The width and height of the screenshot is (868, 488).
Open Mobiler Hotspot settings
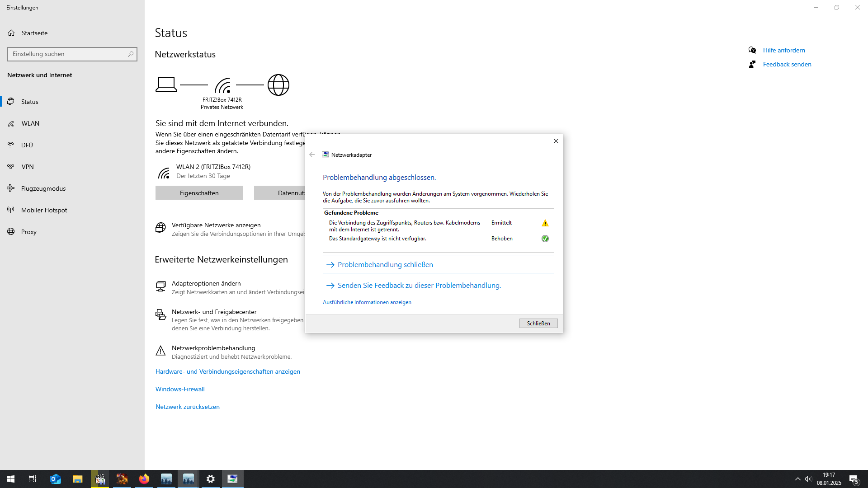44,210
